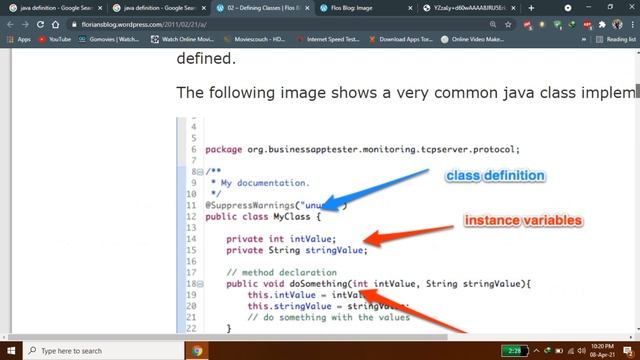Click the media control icon in title bar
640x360 pixels.
(568, 8)
